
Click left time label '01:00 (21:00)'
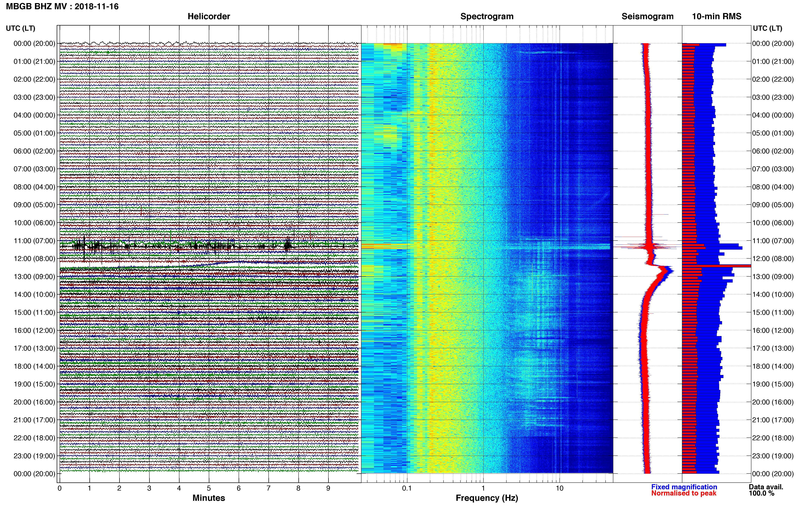point(34,62)
